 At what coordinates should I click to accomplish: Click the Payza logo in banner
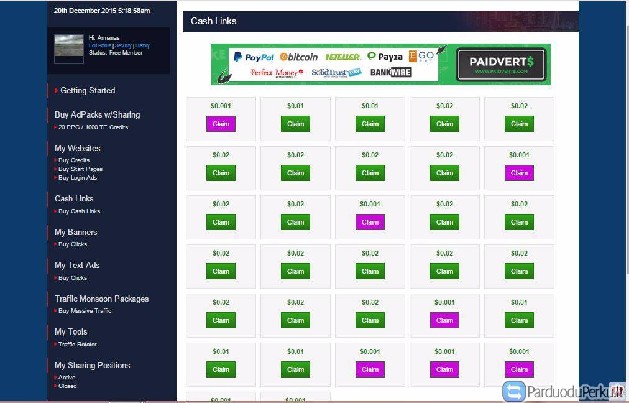385,58
